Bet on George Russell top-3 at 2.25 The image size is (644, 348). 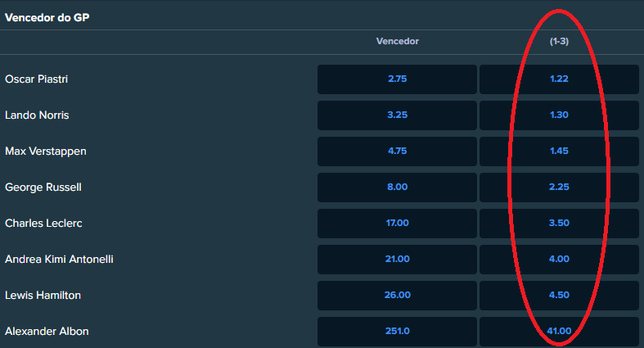pos(559,187)
